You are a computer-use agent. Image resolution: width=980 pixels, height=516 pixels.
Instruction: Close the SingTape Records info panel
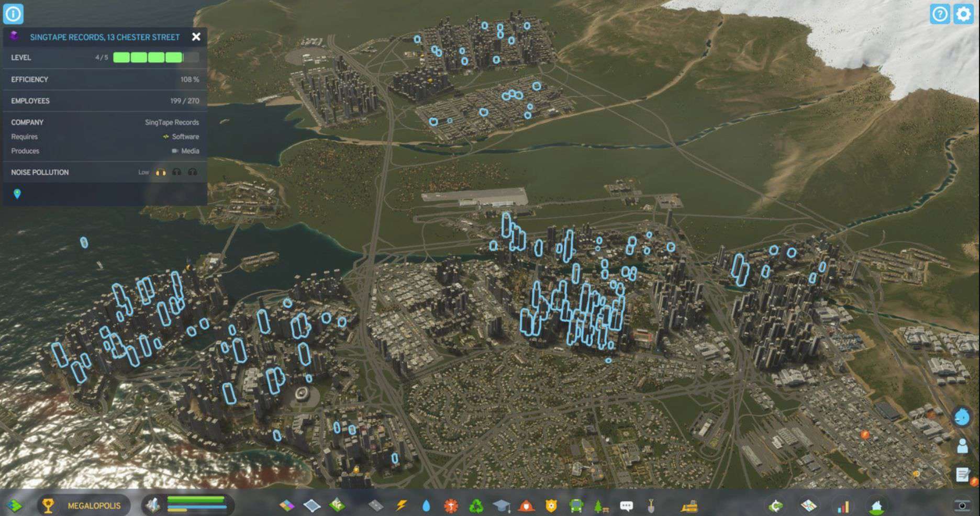click(196, 37)
